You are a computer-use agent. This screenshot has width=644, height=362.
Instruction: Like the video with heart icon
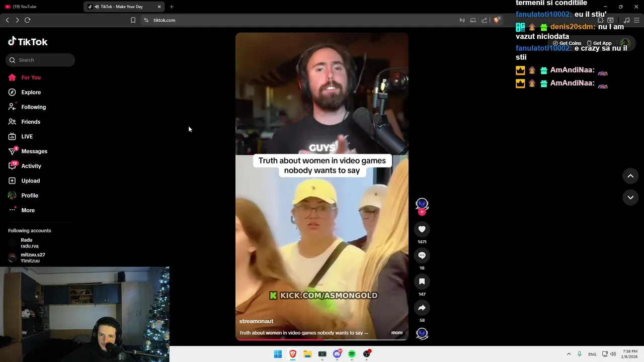tap(422, 229)
